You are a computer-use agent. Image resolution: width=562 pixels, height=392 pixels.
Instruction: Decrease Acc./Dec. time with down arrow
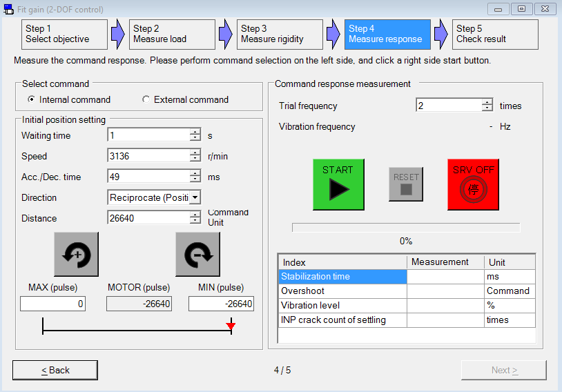[195, 179]
